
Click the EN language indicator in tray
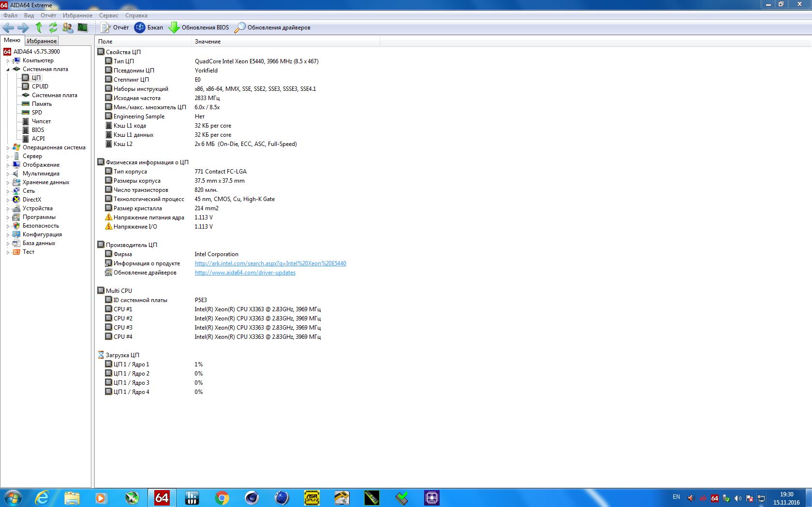[x=676, y=497]
